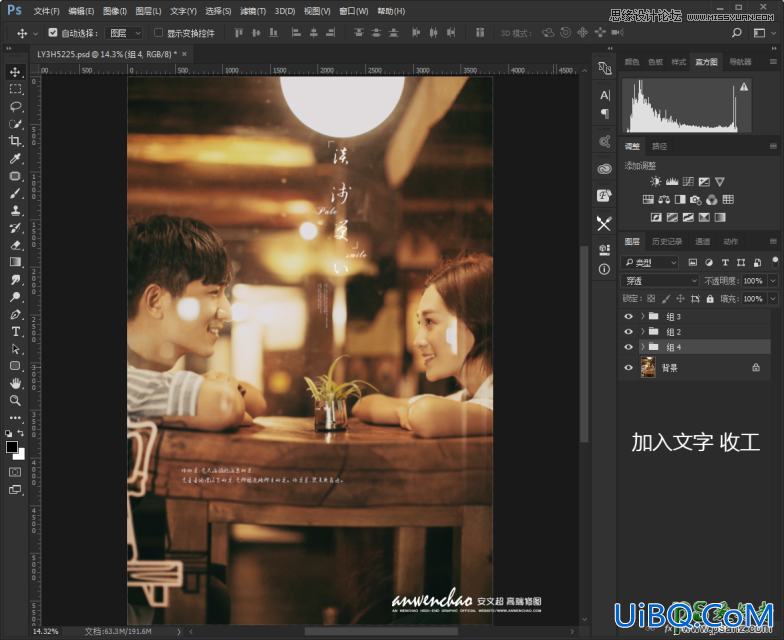Add a Curves adjustment
The image size is (784, 640).
[x=688, y=182]
